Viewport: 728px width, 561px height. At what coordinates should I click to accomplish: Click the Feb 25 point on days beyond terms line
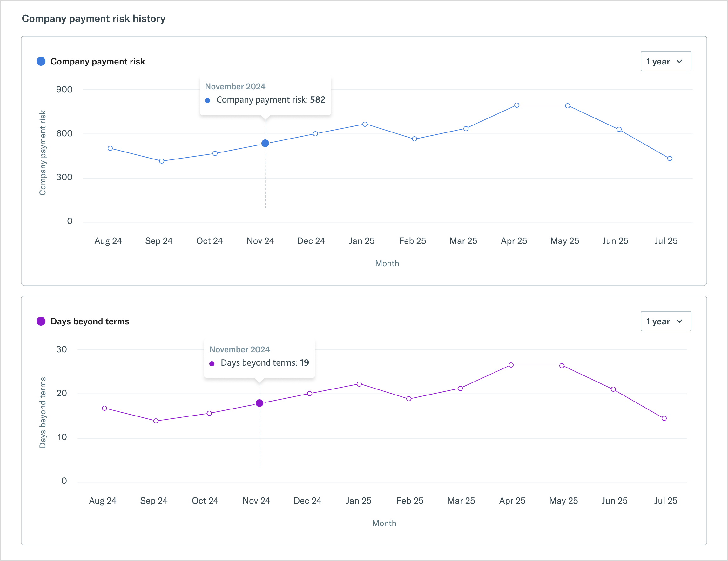tap(409, 399)
